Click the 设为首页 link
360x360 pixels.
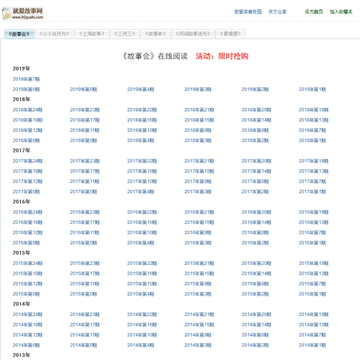[x=314, y=12]
